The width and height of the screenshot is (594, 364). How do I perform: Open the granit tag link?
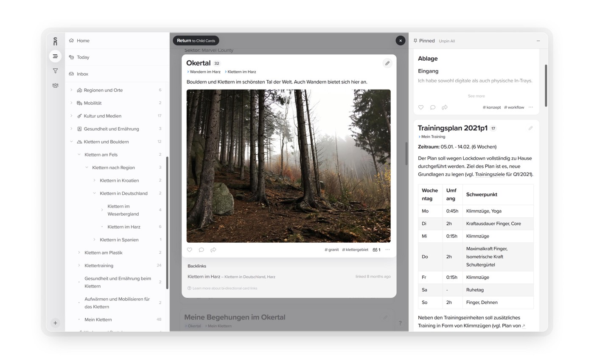pyautogui.click(x=331, y=249)
